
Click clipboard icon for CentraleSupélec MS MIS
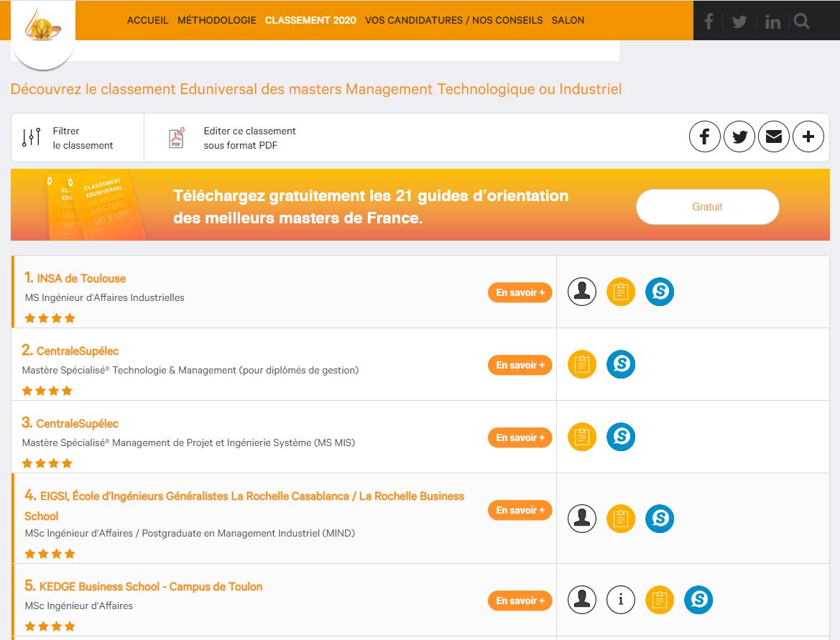click(x=582, y=437)
